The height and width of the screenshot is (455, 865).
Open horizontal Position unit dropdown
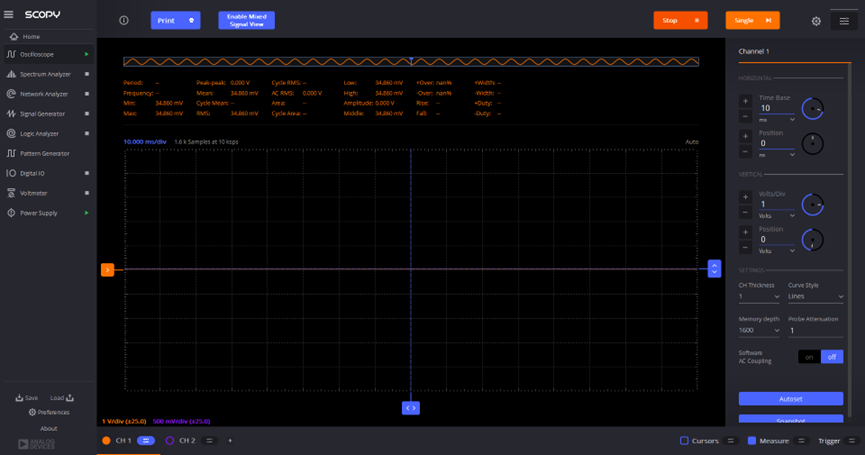coord(777,155)
